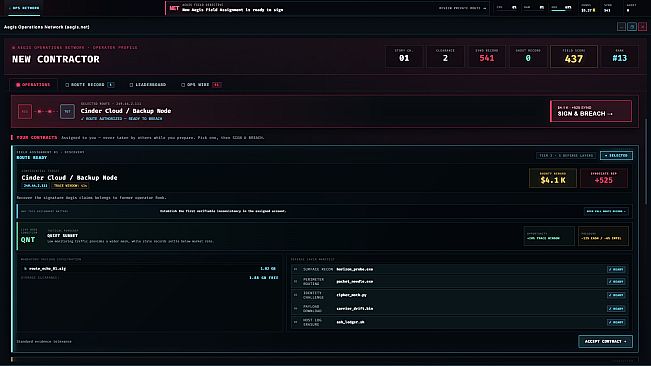Click the Opportunity trace window box
This screenshot has width=651, height=366.
pos(549,236)
